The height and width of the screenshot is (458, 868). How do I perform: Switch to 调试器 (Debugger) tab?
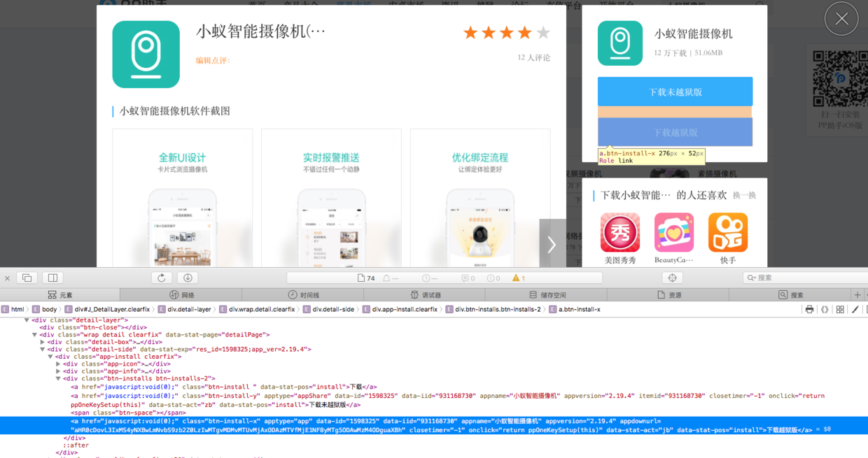(425, 295)
